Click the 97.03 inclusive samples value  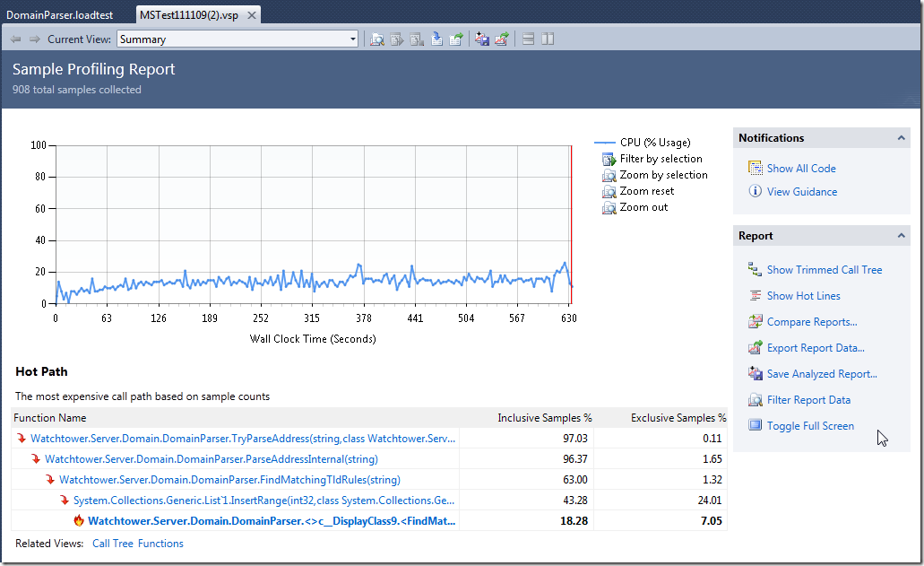point(575,439)
